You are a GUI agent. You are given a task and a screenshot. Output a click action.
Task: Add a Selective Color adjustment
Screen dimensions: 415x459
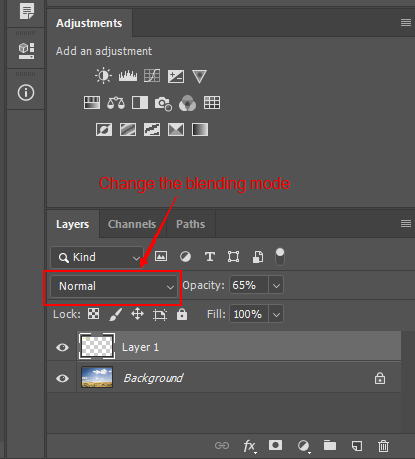(x=176, y=129)
